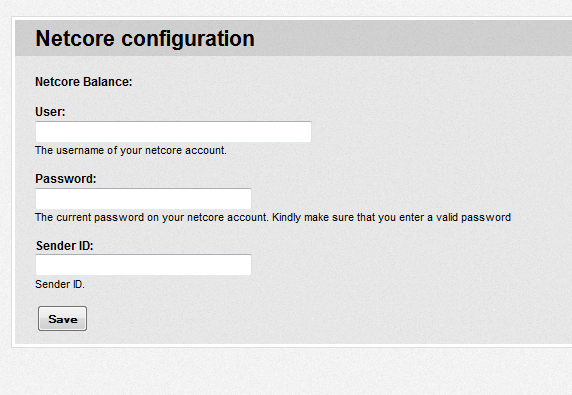
Task: Click "The current password" help sentence start
Action: click(89, 217)
